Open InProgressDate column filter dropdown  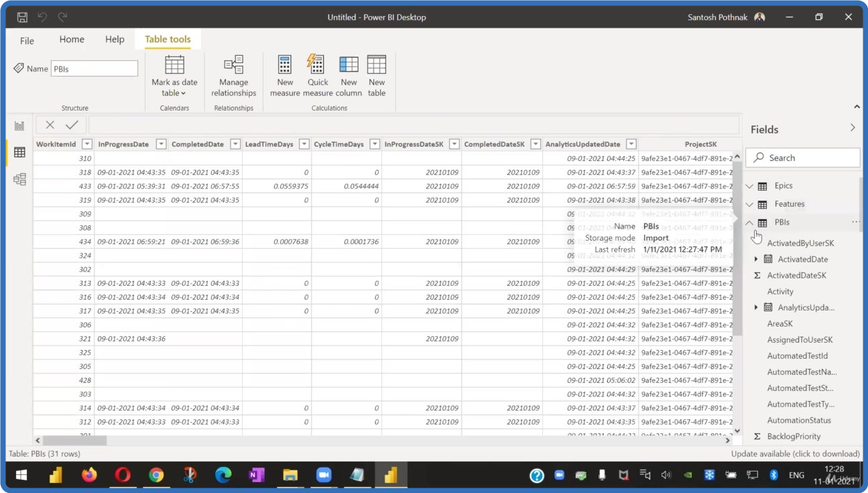[161, 144]
